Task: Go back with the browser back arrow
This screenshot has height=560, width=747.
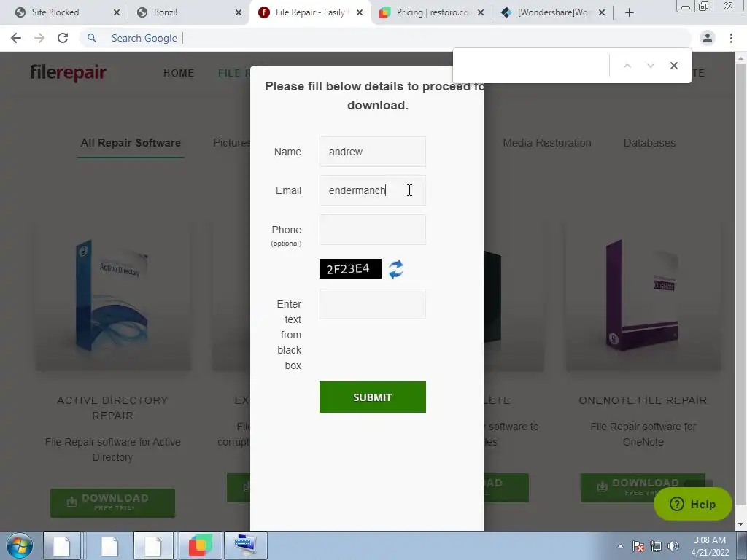Action: (16, 38)
